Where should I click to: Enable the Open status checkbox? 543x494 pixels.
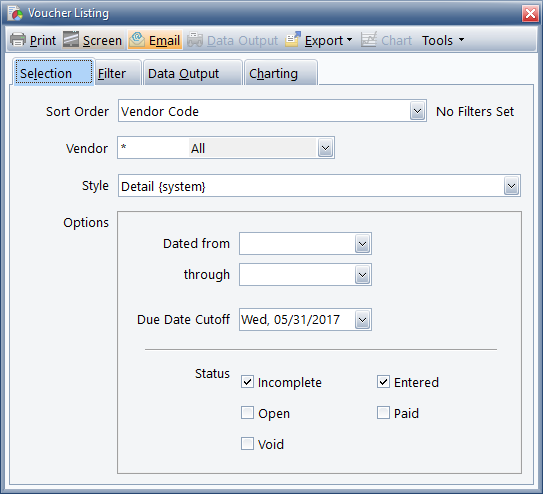[247, 413]
